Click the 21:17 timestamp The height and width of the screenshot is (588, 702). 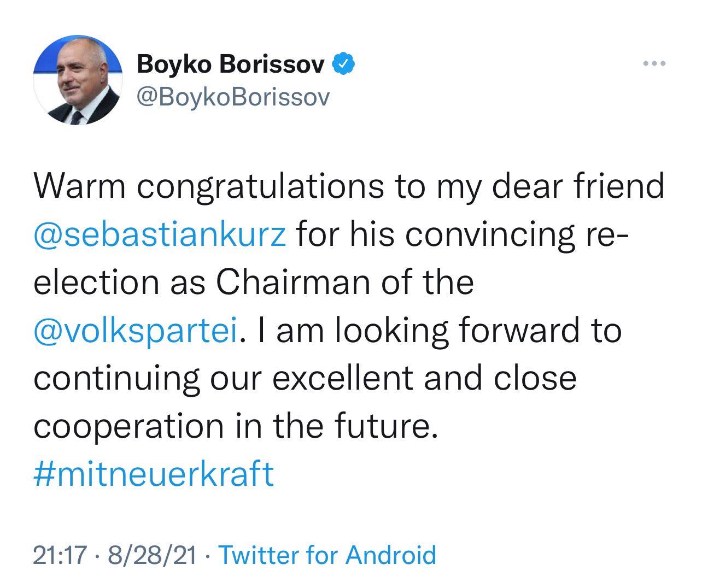(x=60, y=555)
